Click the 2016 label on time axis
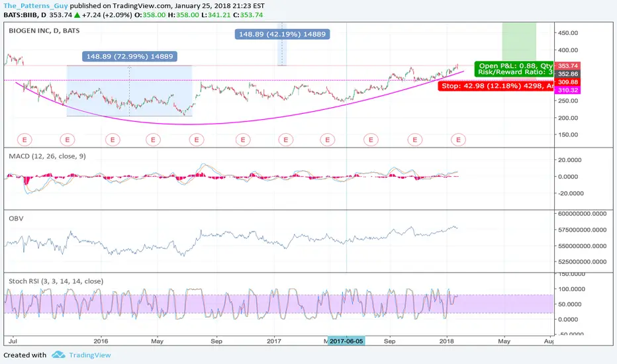Screen dimensions: 617x364 point(101,341)
